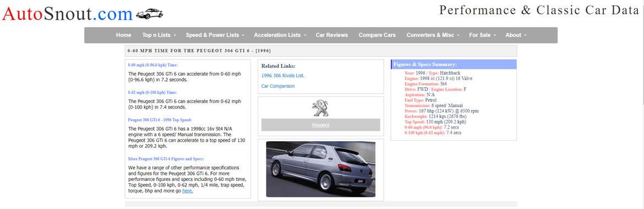Click the 'Engine Formation: St4' spec line

click(425, 83)
